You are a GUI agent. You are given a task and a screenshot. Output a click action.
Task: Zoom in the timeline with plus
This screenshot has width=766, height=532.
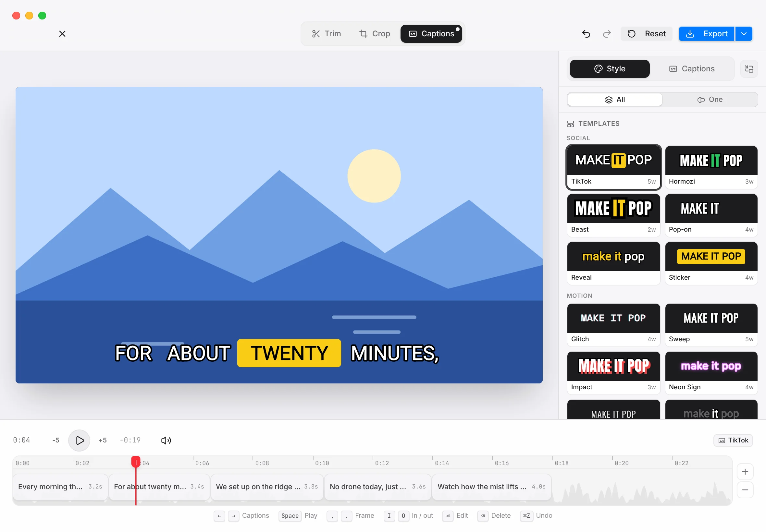745,472
